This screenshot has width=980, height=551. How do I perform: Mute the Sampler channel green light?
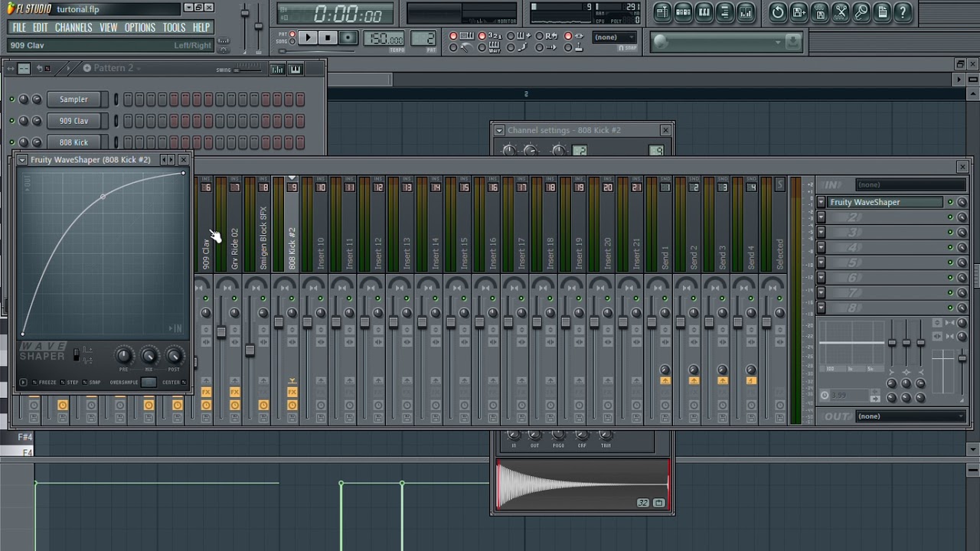[11, 99]
